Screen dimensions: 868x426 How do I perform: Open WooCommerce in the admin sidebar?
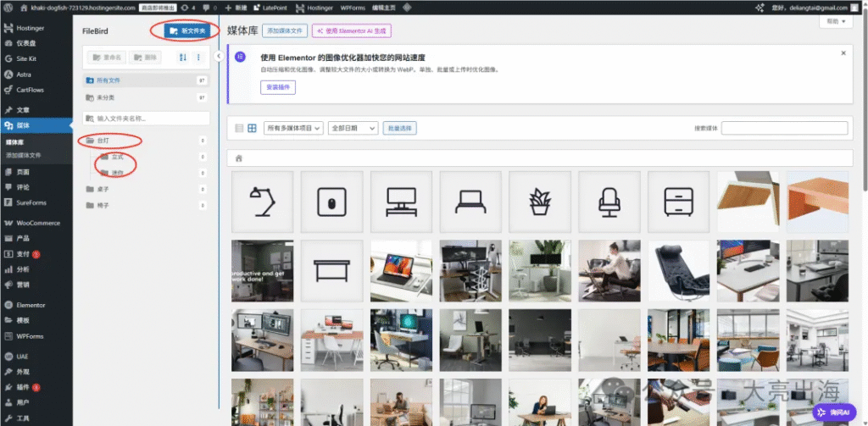pyautogui.click(x=36, y=223)
